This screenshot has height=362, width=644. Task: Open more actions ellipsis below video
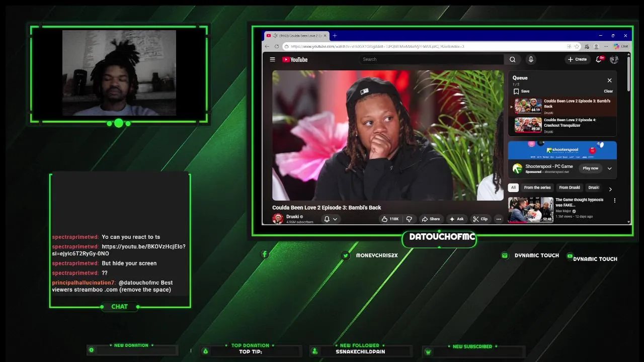click(x=499, y=219)
